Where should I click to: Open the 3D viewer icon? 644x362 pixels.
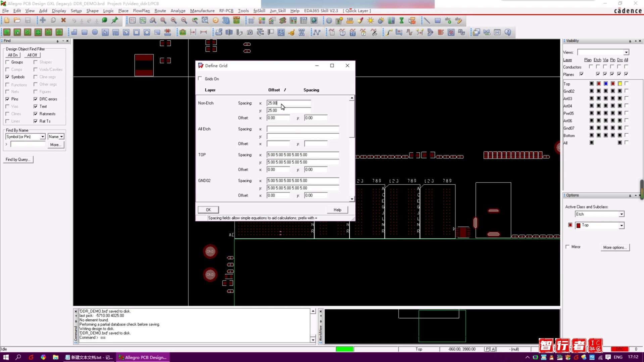click(226, 20)
